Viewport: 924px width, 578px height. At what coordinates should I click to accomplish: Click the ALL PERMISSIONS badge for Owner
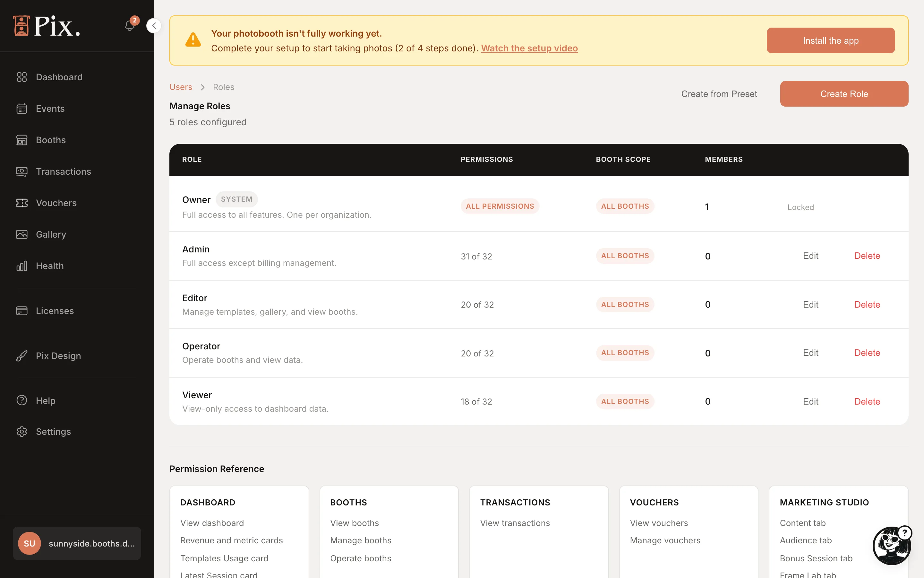[x=500, y=206]
